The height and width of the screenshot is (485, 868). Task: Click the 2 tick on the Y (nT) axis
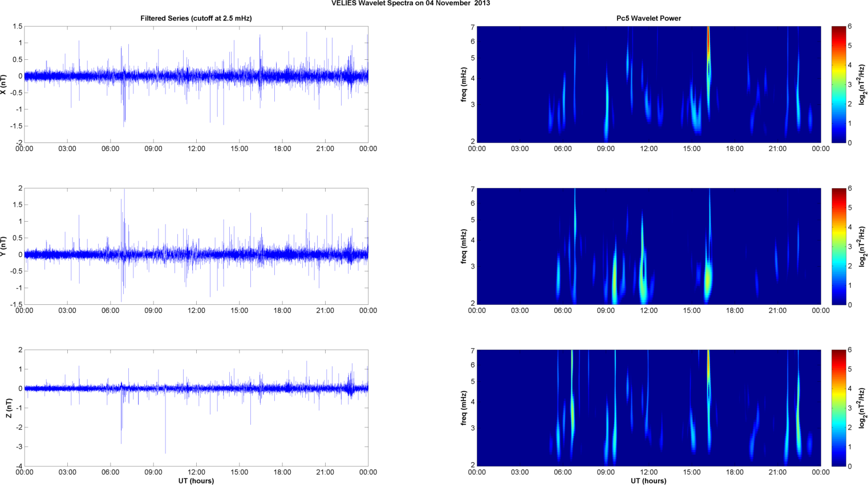(21, 188)
